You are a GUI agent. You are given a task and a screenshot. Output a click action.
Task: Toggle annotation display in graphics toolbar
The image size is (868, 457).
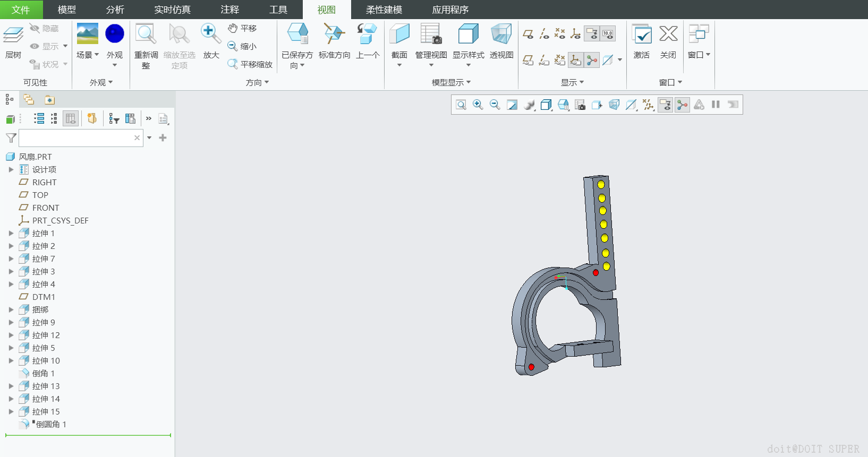click(665, 105)
